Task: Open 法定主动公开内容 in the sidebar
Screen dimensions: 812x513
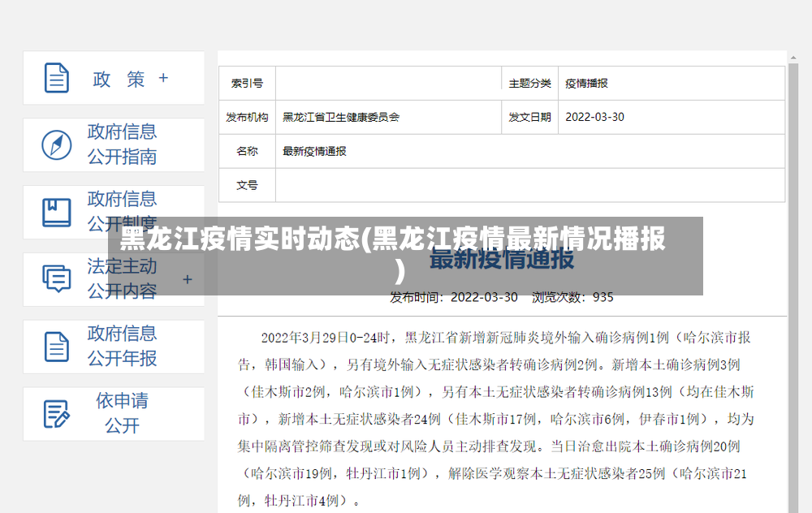Action: coord(114,279)
